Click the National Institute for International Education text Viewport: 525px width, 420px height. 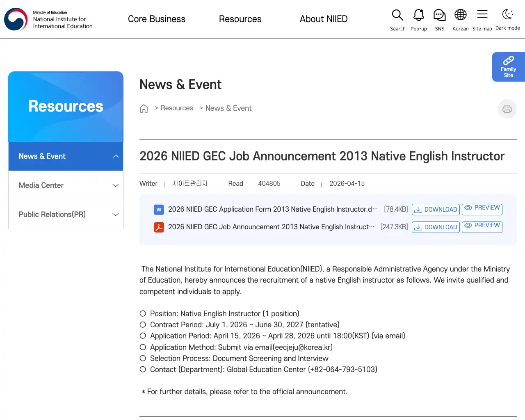coord(63,23)
